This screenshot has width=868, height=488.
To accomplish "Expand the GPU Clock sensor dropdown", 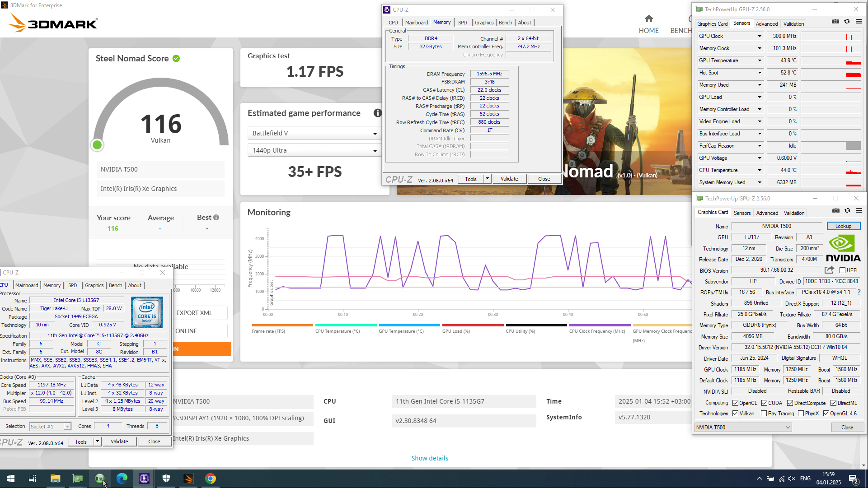I will click(760, 36).
